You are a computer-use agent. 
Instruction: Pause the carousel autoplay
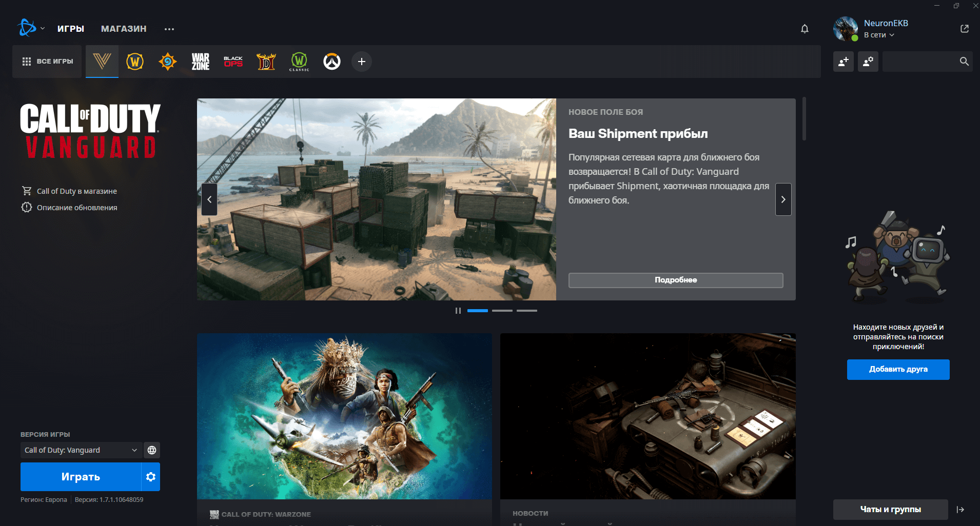[458, 311]
